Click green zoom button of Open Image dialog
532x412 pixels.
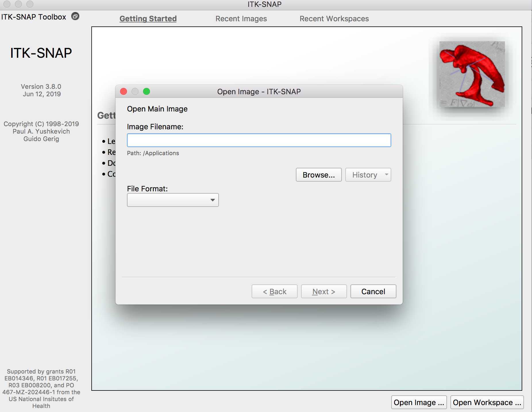(x=147, y=91)
